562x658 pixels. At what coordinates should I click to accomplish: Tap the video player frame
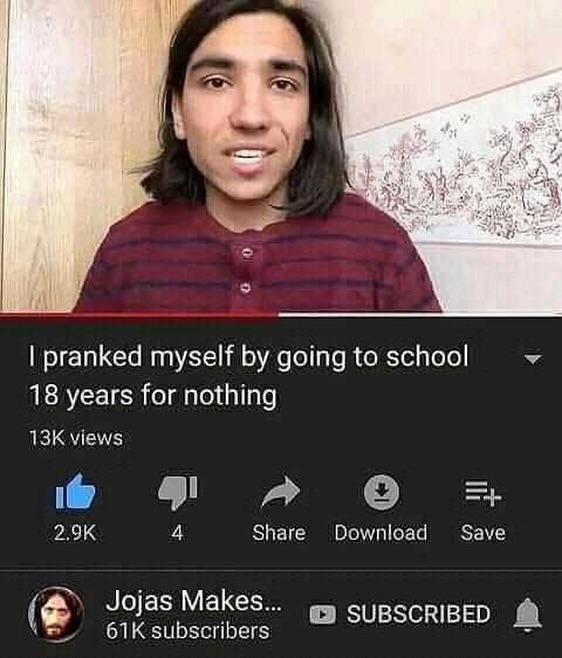click(x=281, y=156)
